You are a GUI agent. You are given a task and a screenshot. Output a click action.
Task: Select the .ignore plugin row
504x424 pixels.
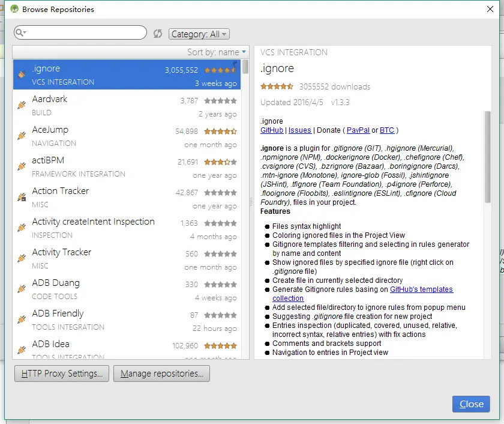coord(127,74)
